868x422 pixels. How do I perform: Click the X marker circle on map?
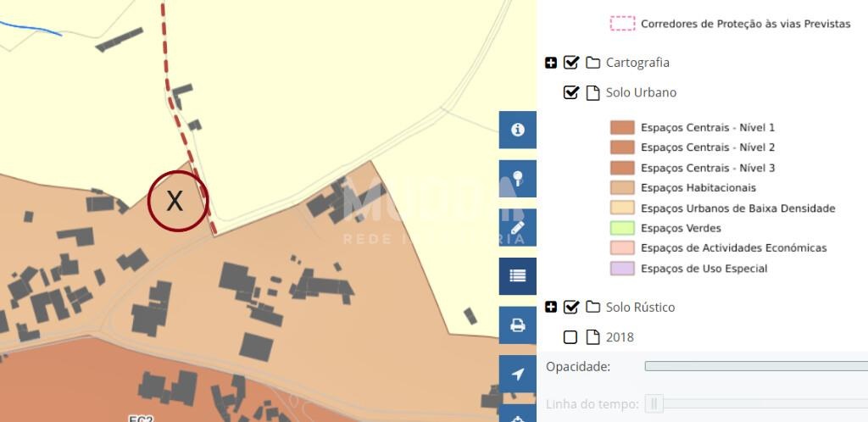[x=177, y=201]
